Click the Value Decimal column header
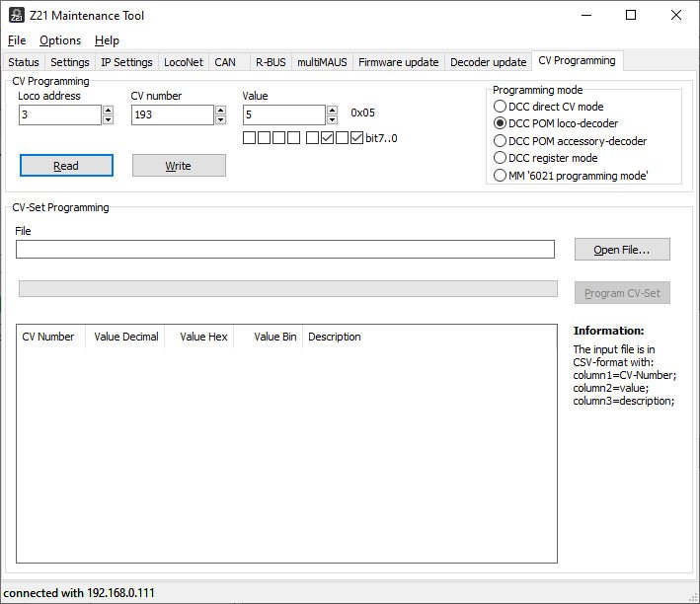Image resolution: width=700 pixels, height=604 pixels. point(125,337)
